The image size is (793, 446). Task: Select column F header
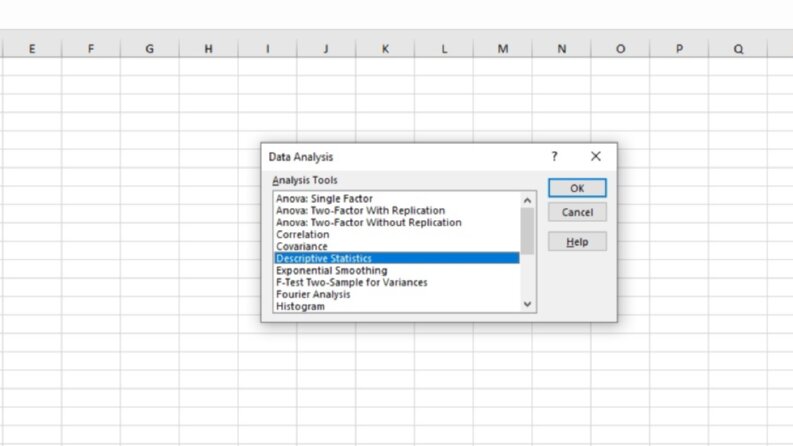pos(91,49)
